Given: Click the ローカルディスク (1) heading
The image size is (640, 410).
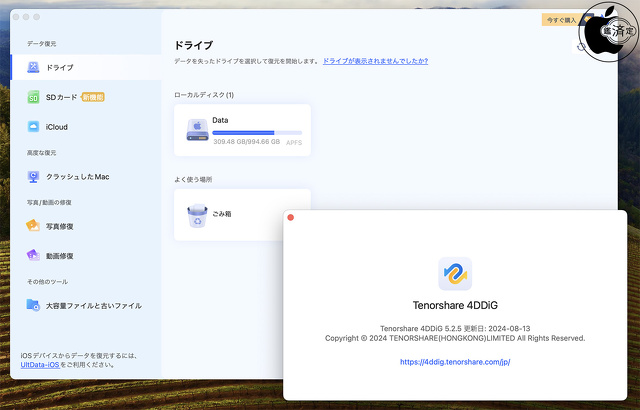Looking at the screenshot, I should pos(204,95).
